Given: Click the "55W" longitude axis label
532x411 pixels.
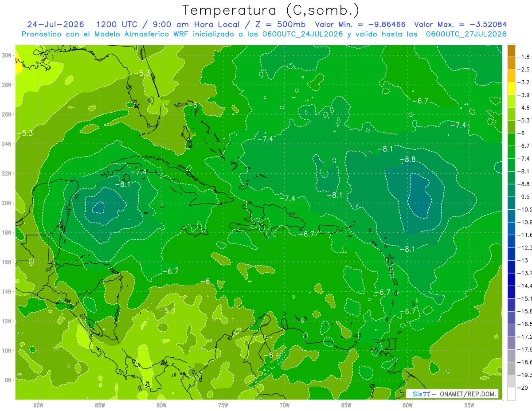Looking at the screenshot, I should coord(469,405).
